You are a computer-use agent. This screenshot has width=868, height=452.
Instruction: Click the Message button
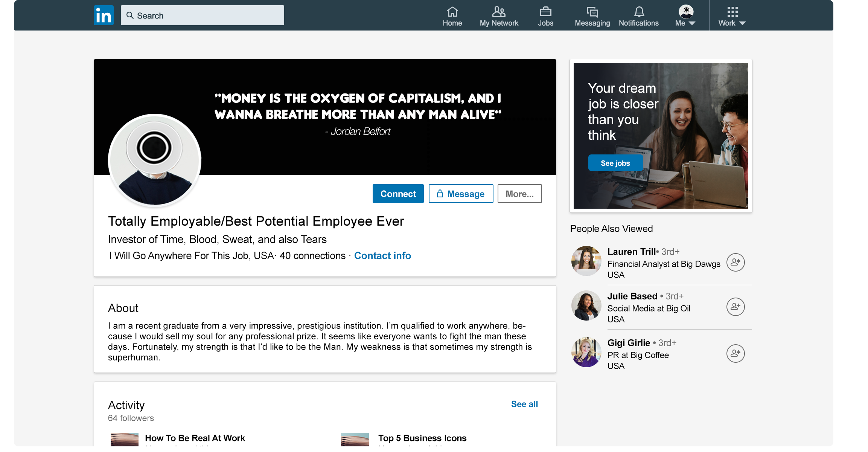coord(461,194)
